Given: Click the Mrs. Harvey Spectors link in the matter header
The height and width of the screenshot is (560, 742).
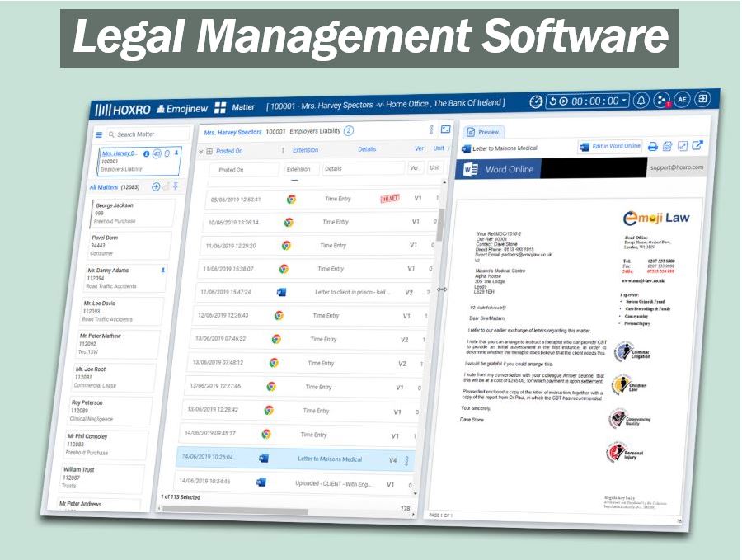Looking at the screenshot, I should click(232, 133).
